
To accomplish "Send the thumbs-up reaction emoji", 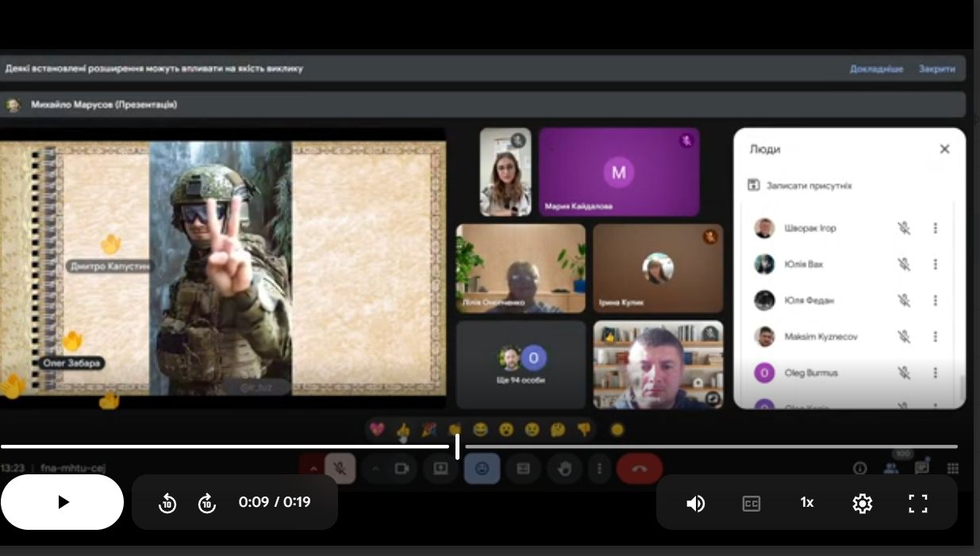I will [x=403, y=430].
